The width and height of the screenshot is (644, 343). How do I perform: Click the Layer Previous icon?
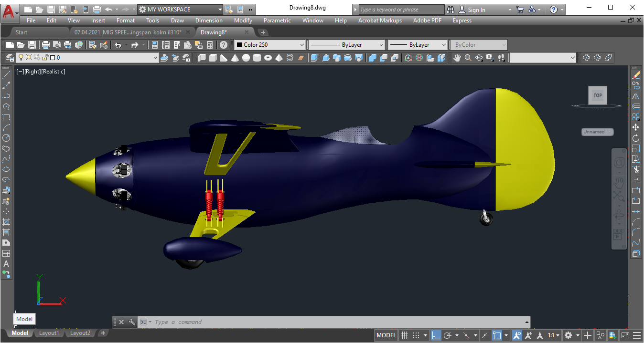click(x=176, y=58)
